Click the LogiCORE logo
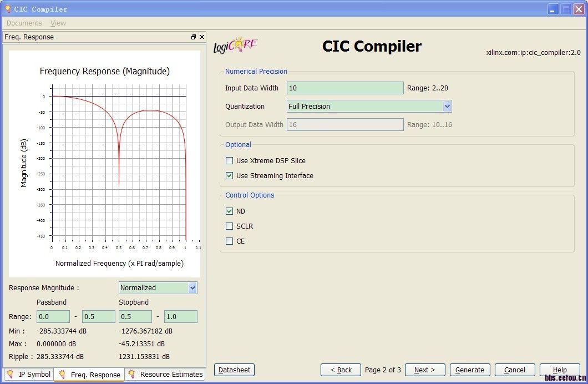Image resolution: width=588 pixels, height=384 pixels. 235,46
